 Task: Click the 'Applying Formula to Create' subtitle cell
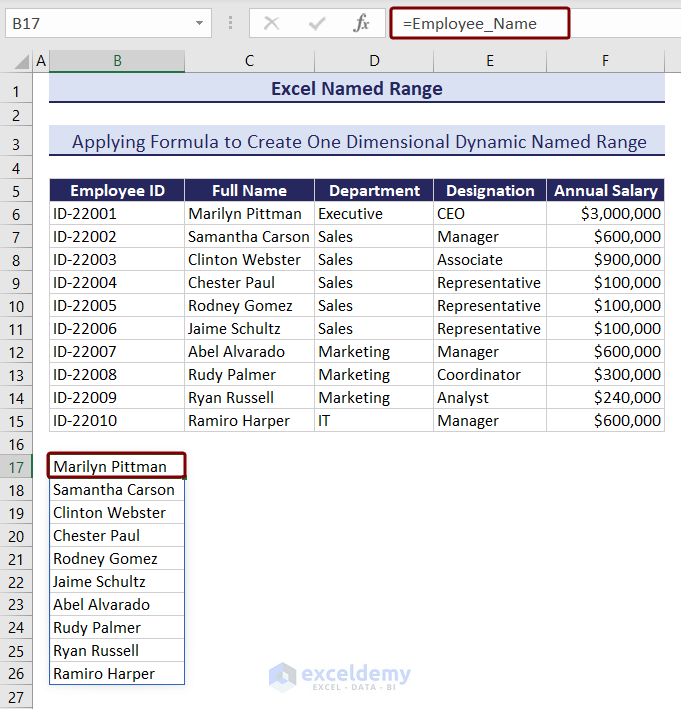click(357, 142)
